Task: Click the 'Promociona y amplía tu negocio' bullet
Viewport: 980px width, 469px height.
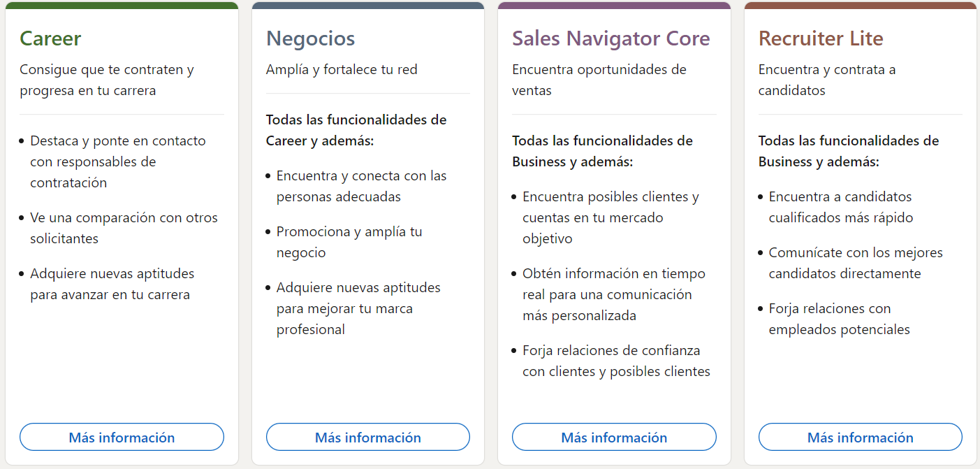Action: [x=349, y=242]
